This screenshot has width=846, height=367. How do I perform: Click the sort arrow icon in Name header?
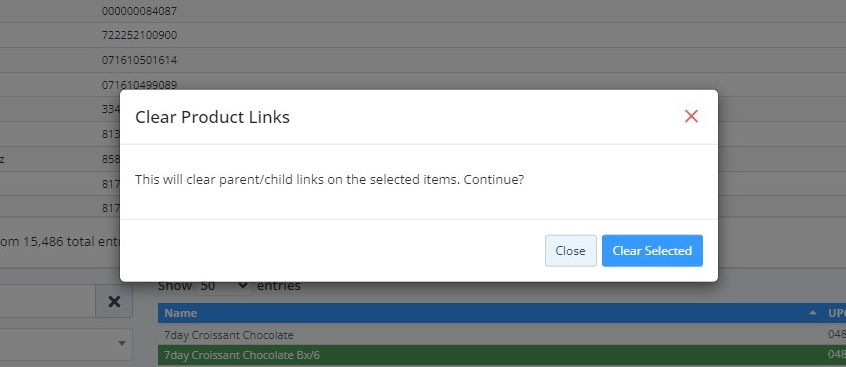click(813, 313)
